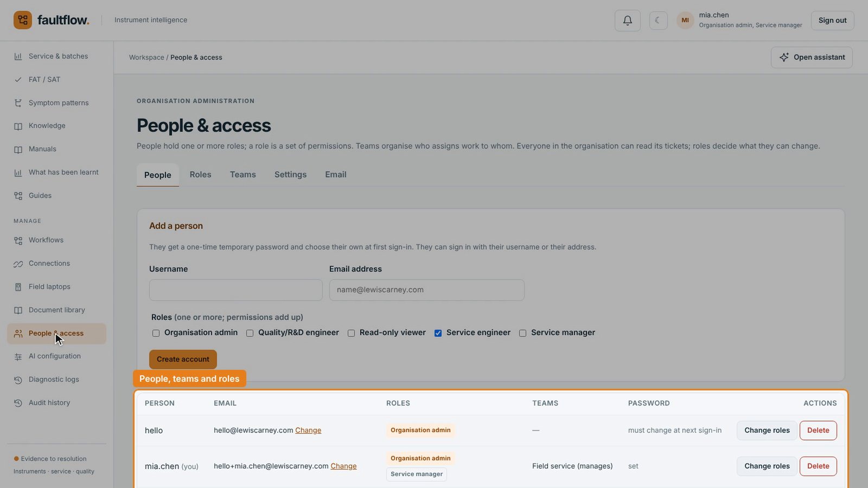Click the Create account button
Screen dimensions: 868x488
tap(183, 359)
